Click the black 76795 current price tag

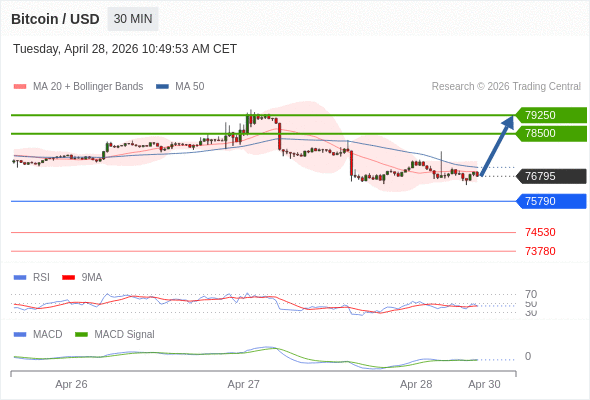[x=551, y=176]
